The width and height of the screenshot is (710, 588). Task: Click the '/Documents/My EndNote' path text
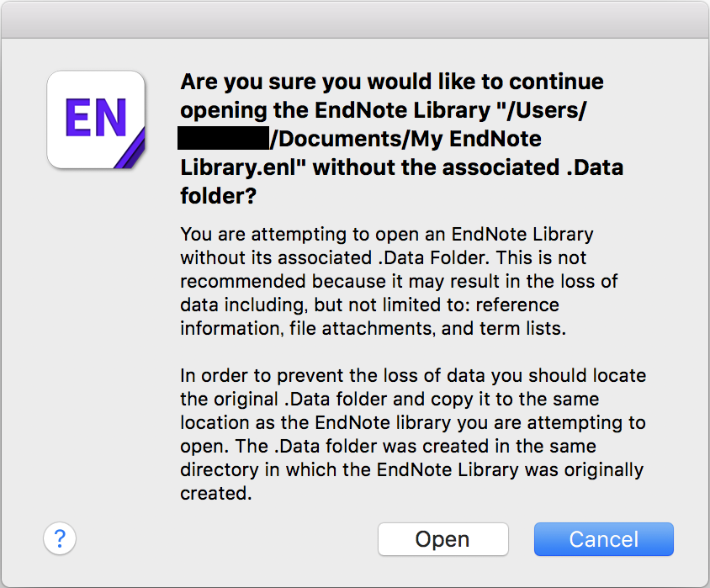(x=405, y=139)
